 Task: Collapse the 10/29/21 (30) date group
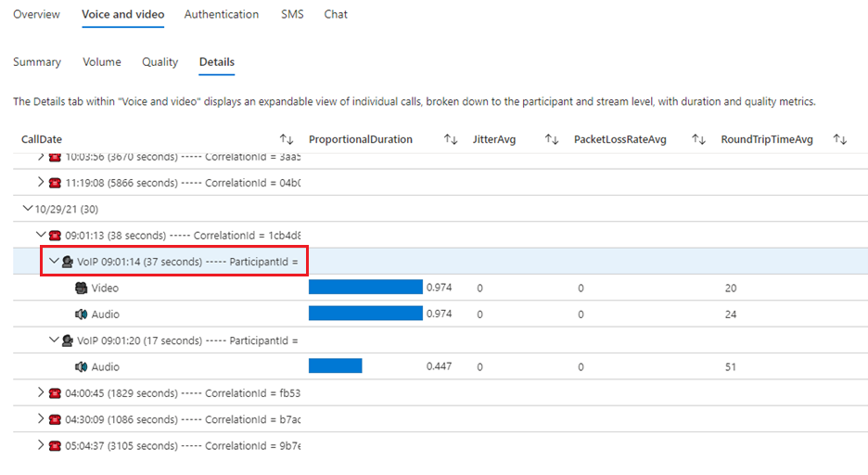27,209
